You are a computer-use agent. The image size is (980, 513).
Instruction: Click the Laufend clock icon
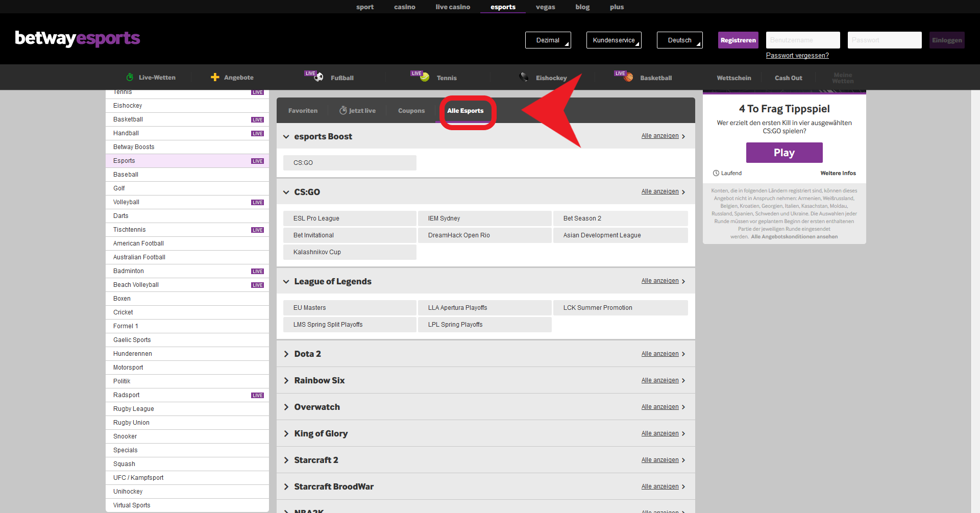[716, 173]
